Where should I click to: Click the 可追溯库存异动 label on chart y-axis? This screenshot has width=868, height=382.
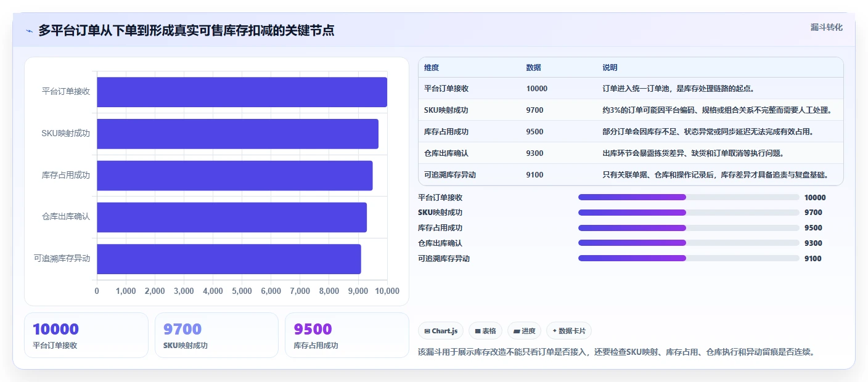pyautogui.click(x=62, y=259)
